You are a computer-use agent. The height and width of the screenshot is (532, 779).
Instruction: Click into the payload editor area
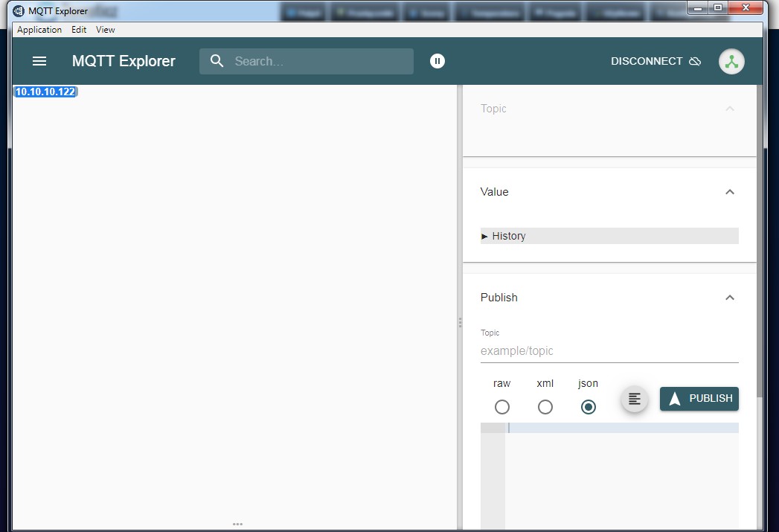click(x=621, y=476)
